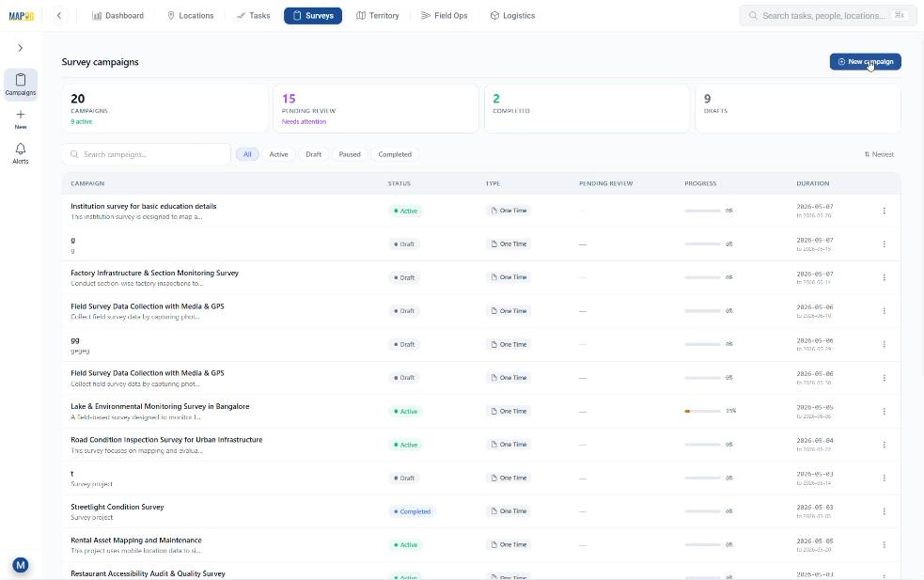Click the New campaign button
Image resolution: width=924 pixels, height=580 pixels.
coord(865,62)
